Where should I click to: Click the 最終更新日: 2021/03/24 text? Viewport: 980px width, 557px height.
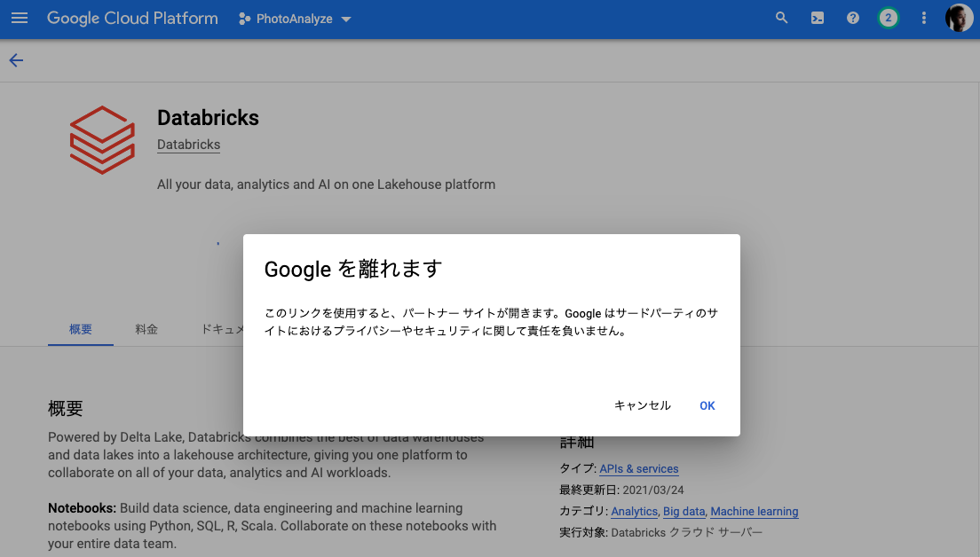(621, 490)
